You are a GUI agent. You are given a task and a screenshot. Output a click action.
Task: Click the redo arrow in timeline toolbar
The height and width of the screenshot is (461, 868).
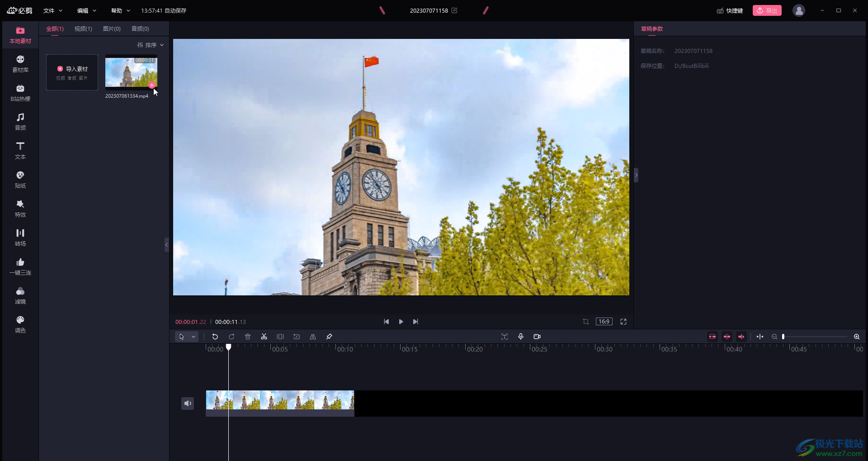click(231, 337)
